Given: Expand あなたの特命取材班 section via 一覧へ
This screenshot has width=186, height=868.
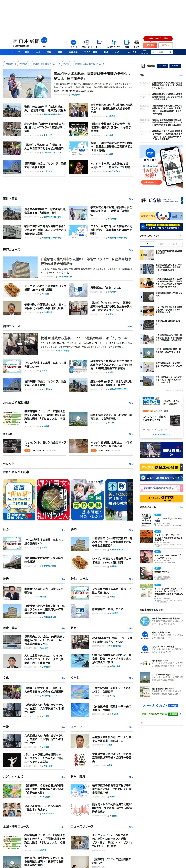Looking at the screenshot, I should pos(130,403).
